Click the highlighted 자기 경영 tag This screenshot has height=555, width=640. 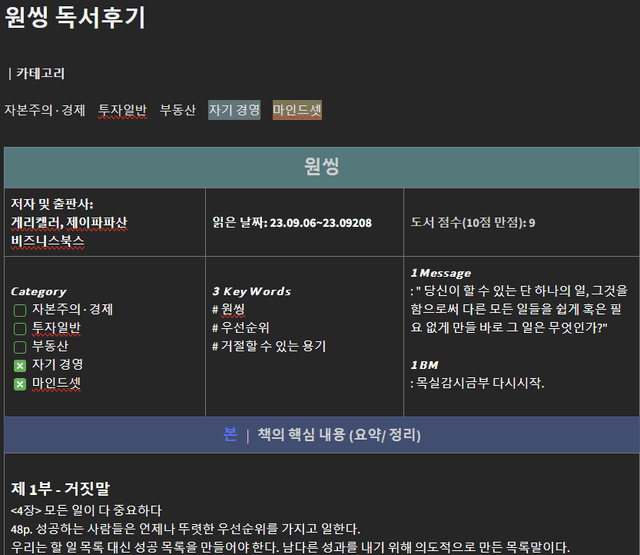tap(234, 110)
